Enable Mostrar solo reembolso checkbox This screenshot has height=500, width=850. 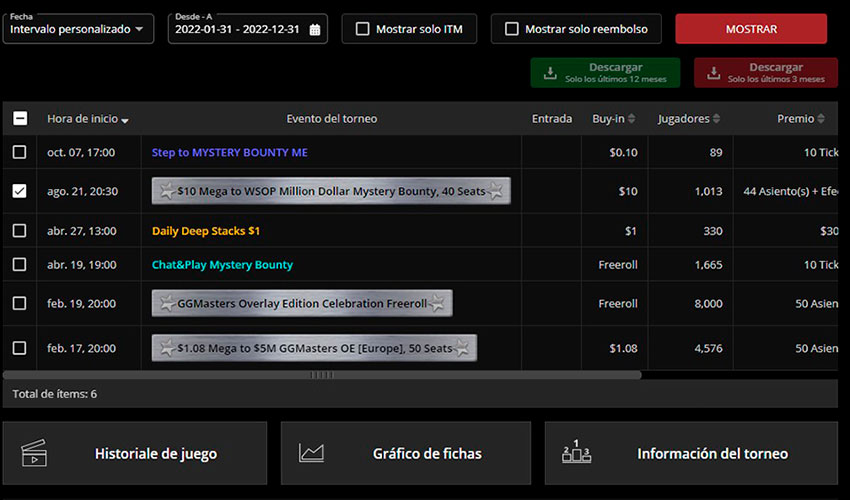pos(511,29)
